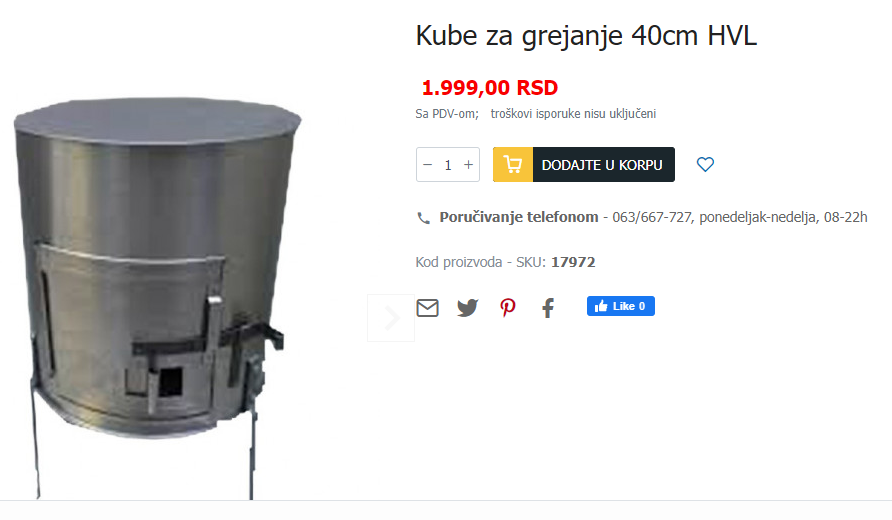
Task: Click the SKU number 17972
Action: click(x=573, y=262)
